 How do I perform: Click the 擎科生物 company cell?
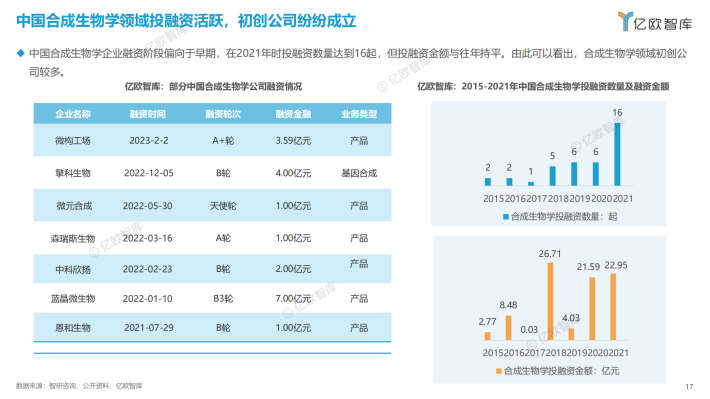(73, 173)
